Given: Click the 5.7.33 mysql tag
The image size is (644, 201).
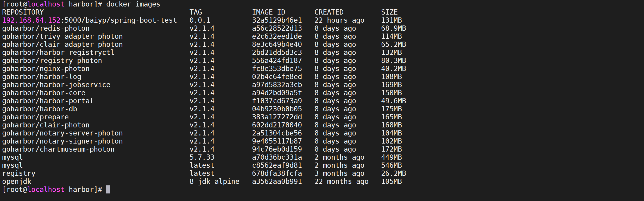Looking at the screenshot, I should coord(202,157).
